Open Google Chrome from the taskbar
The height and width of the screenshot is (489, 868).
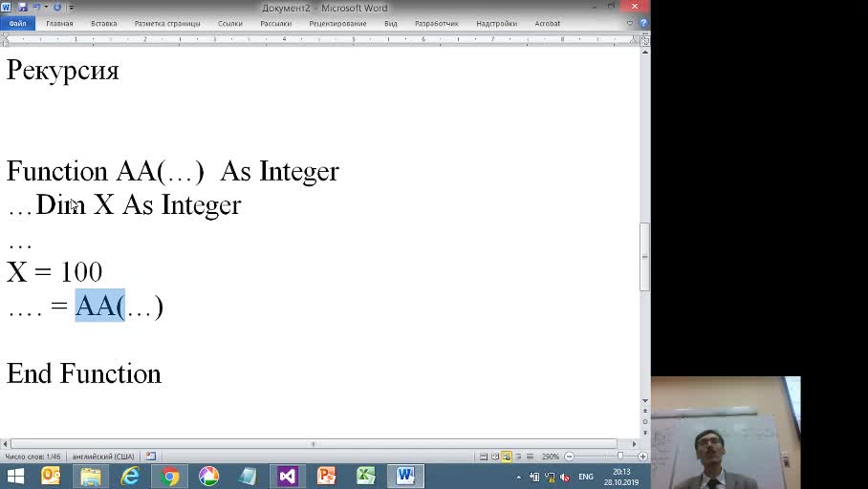pyautogui.click(x=169, y=477)
